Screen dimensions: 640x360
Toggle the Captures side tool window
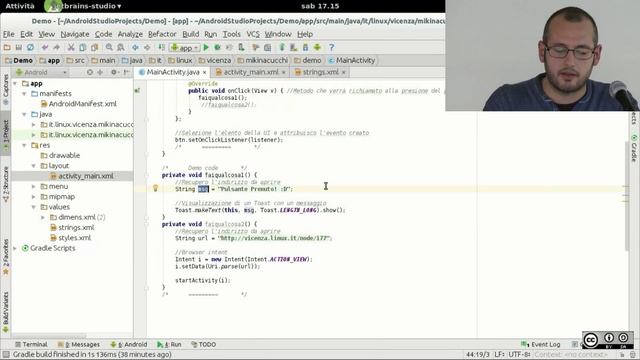(6, 89)
